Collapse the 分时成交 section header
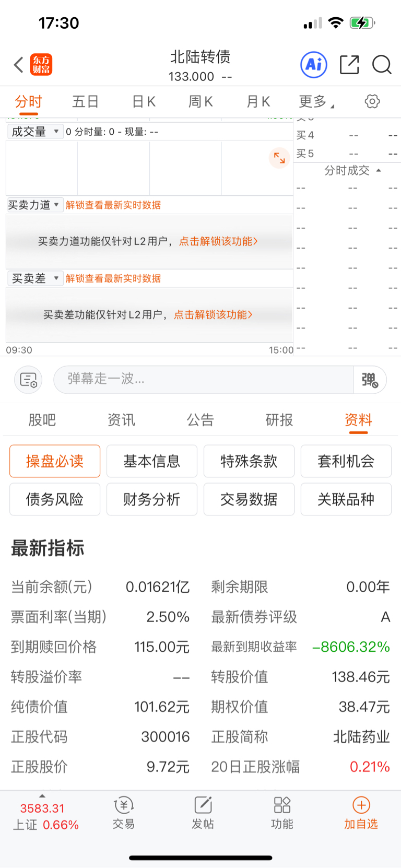Image resolution: width=401 pixels, height=868 pixels. (352, 170)
